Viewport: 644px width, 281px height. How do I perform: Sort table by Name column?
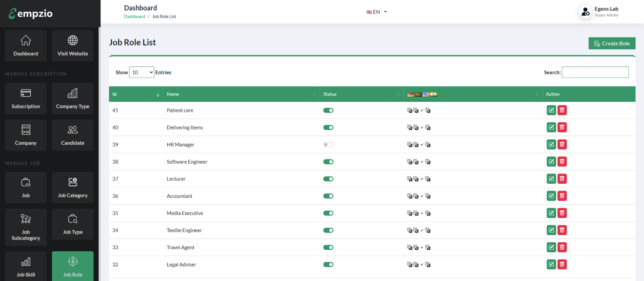pyautogui.click(x=241, y=94)
